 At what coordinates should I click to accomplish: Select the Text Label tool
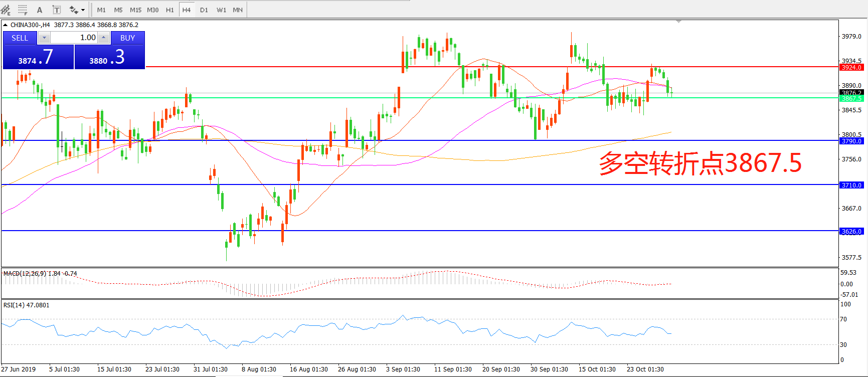[57, 10]
